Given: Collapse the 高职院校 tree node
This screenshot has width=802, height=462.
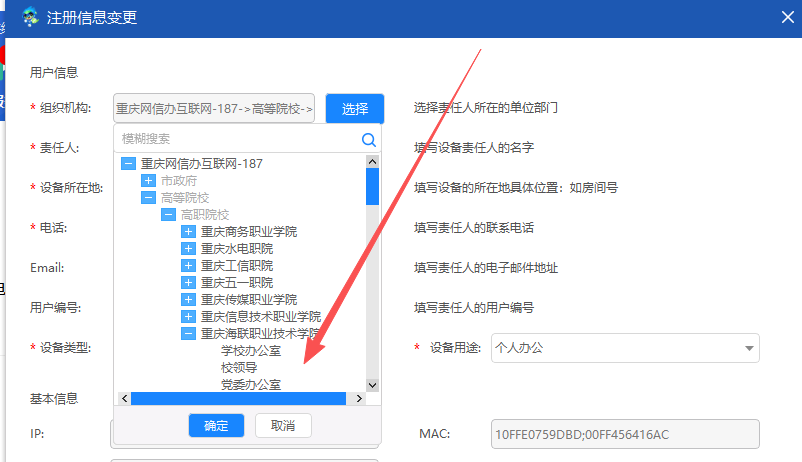Looking at the screenshot, I should coord(168,215).
